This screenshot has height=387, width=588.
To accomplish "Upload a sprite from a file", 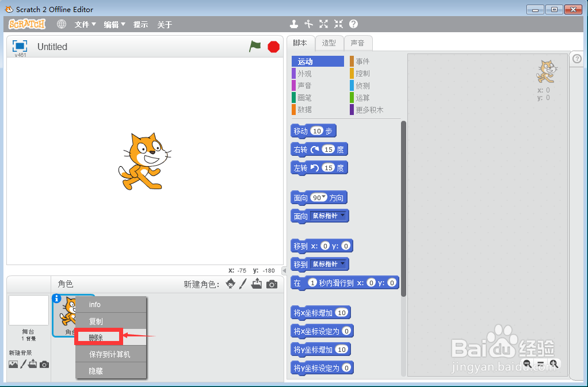I will coord(257,285).
